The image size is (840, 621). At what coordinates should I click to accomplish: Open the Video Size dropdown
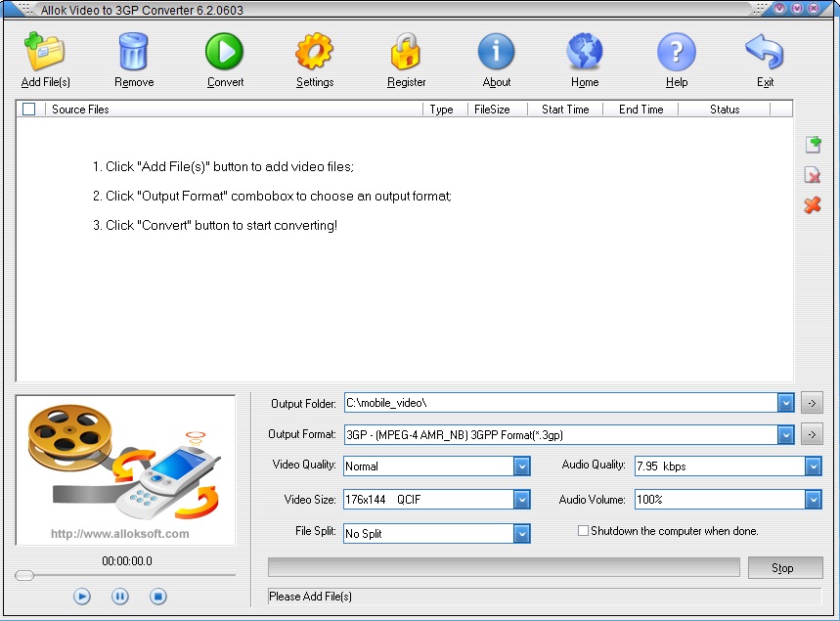click(522, 500)
